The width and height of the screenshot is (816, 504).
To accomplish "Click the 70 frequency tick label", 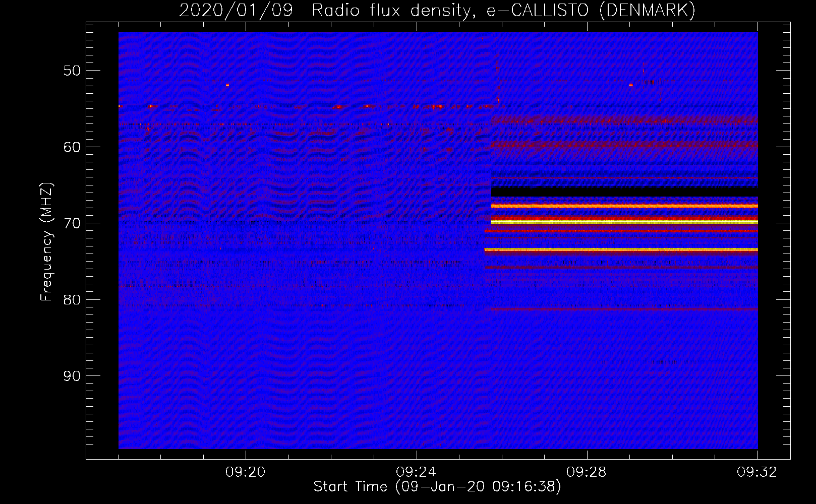I will point(72,223).
